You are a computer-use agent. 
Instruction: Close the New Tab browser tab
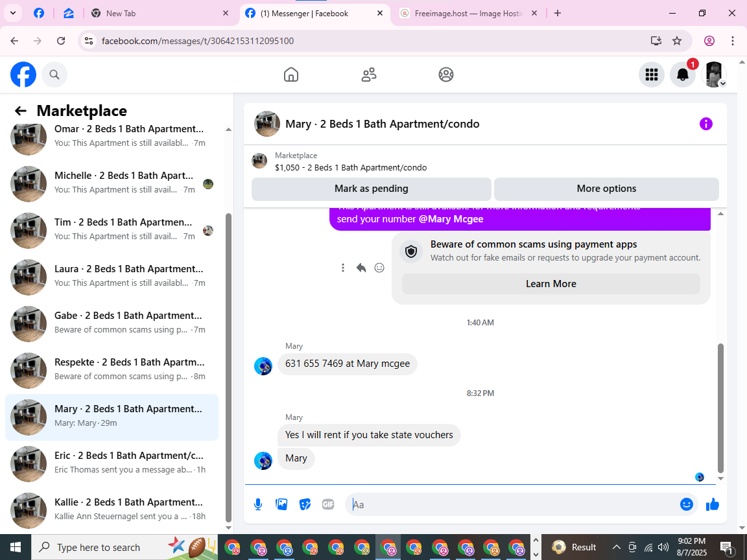(x=226, y=14)
